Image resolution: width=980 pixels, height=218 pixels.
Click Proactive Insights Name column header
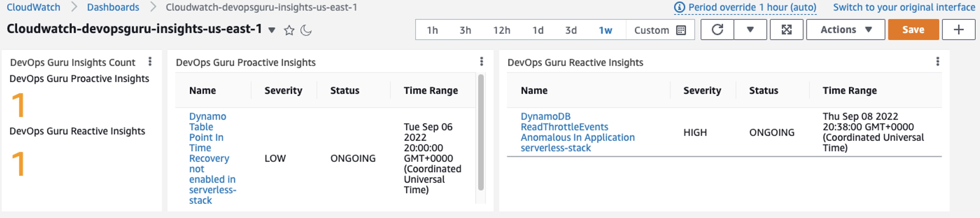202,91
